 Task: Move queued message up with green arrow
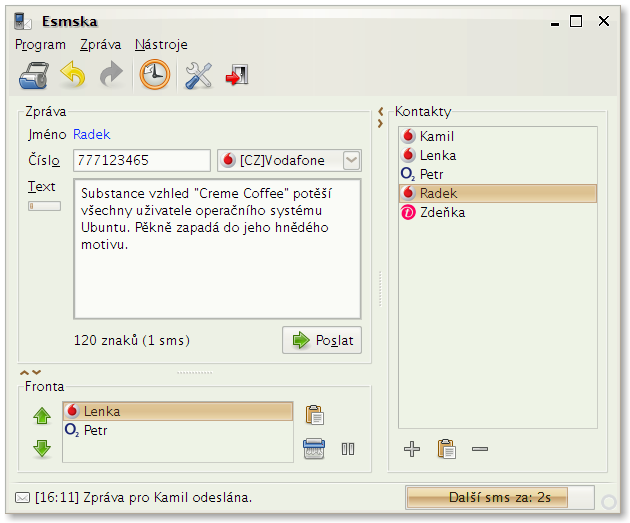pyautogui.click(x=42, y=416)
